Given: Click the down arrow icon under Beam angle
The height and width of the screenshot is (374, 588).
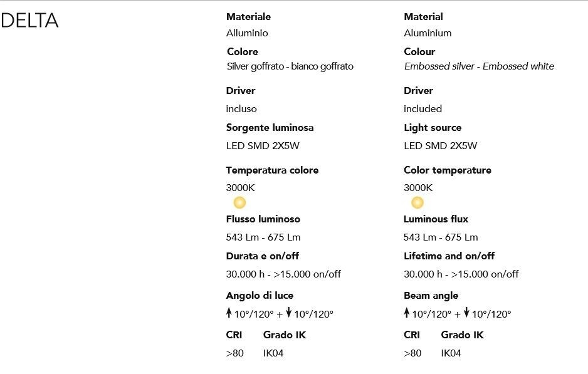Looking at the screenshot, I should coord(466,313).
